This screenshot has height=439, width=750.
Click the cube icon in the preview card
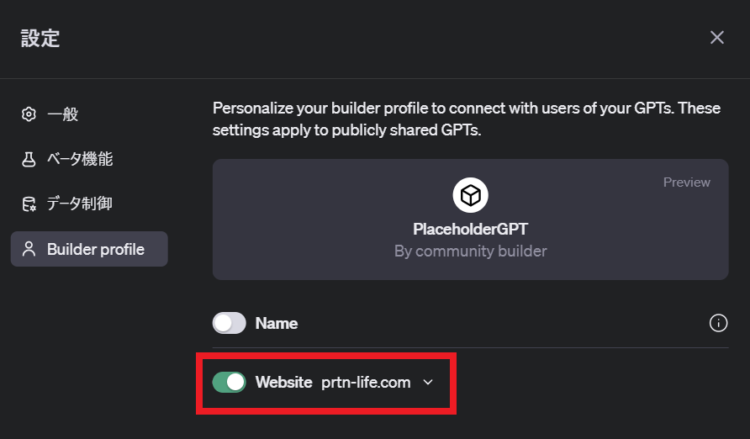click(x=470, y=195)
